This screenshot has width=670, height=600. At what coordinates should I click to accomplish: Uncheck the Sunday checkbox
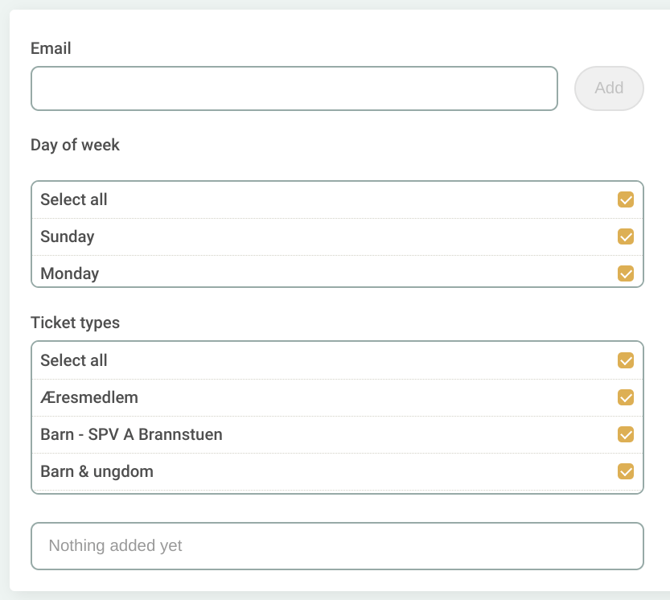(x=626, y=237)
